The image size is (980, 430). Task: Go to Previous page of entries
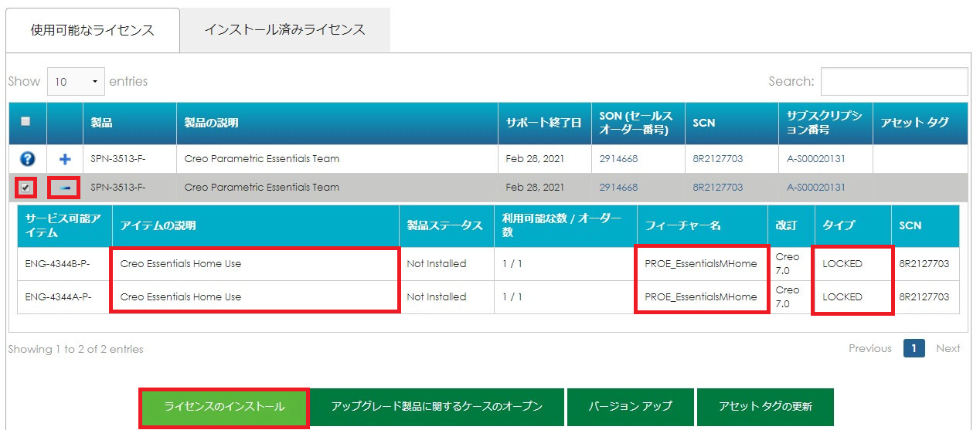pyautogui.click(x=870, y=348)
